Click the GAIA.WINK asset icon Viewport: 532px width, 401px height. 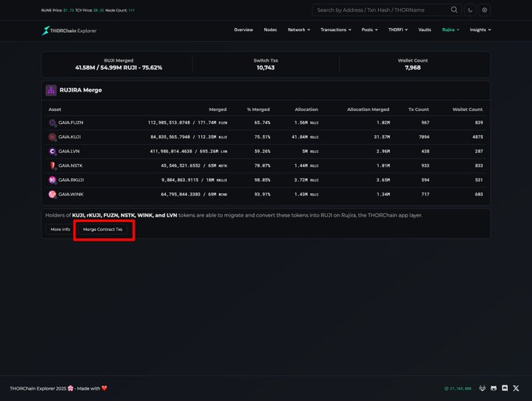(x=52, y=194)
